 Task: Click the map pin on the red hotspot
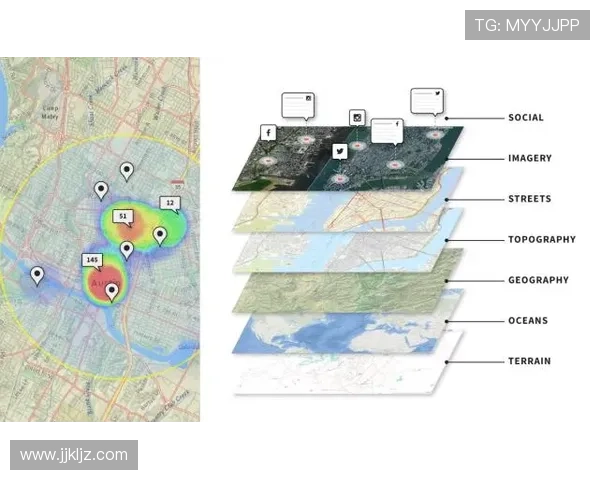click(x=112, y=291)
